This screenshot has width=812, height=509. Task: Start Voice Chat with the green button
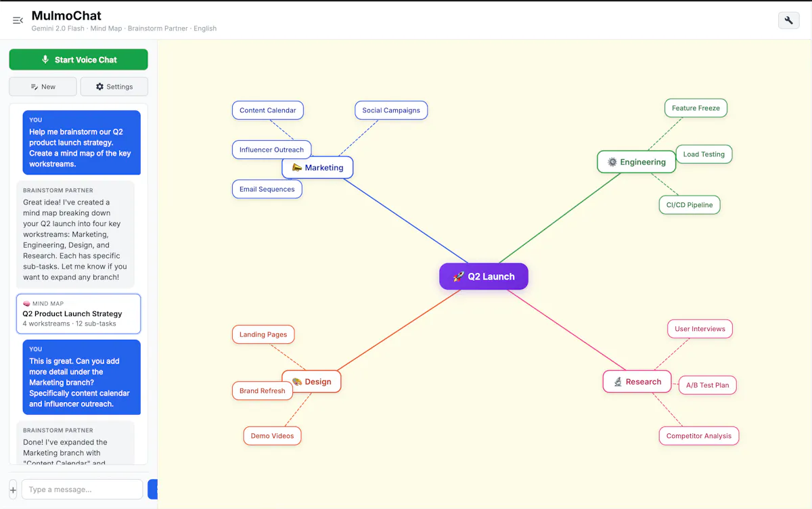click(78, 60)
